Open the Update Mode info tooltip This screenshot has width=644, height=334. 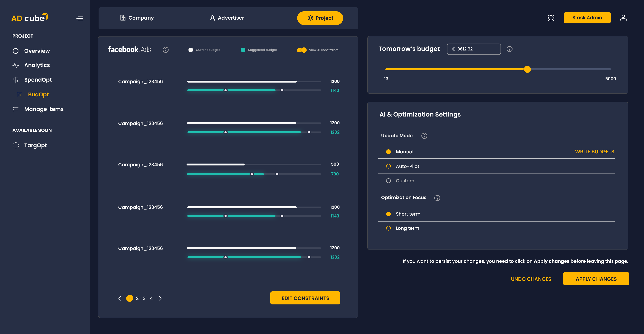coord(424,136)
